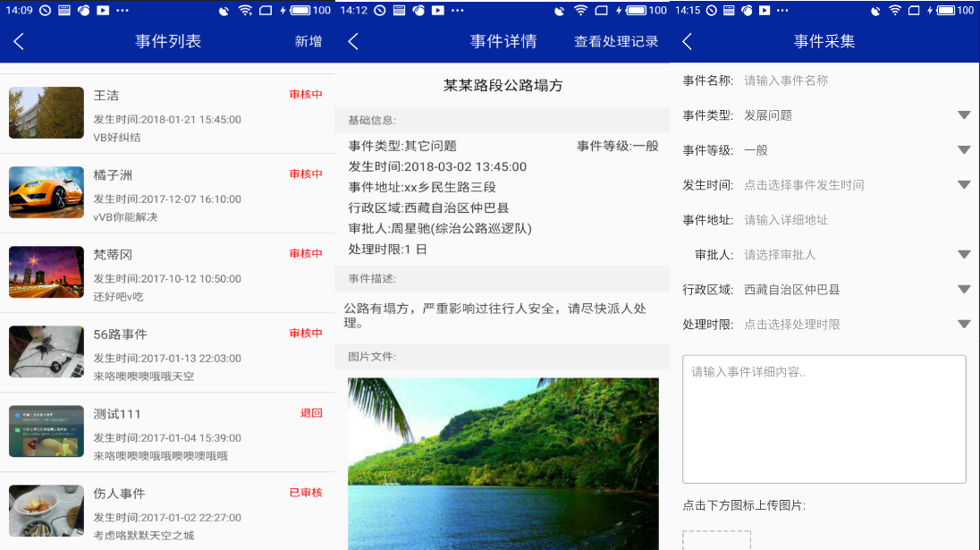
Task: Select the 伤人事件 event title
Action: (120, 494)
